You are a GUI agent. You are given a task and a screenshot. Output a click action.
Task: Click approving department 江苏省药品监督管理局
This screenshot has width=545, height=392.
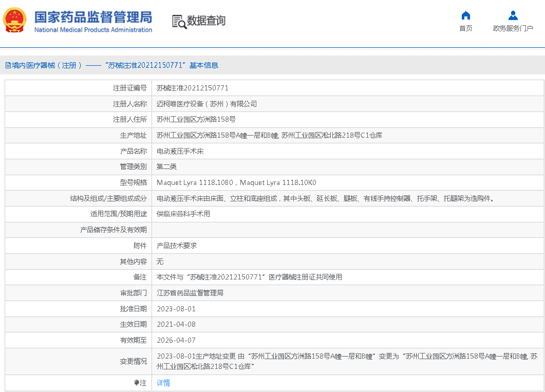coord(190,293)
